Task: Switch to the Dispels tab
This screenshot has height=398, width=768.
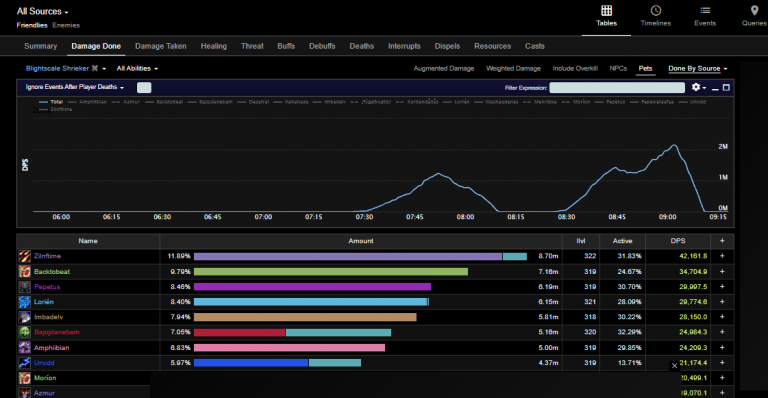Action: click(447, 46)
